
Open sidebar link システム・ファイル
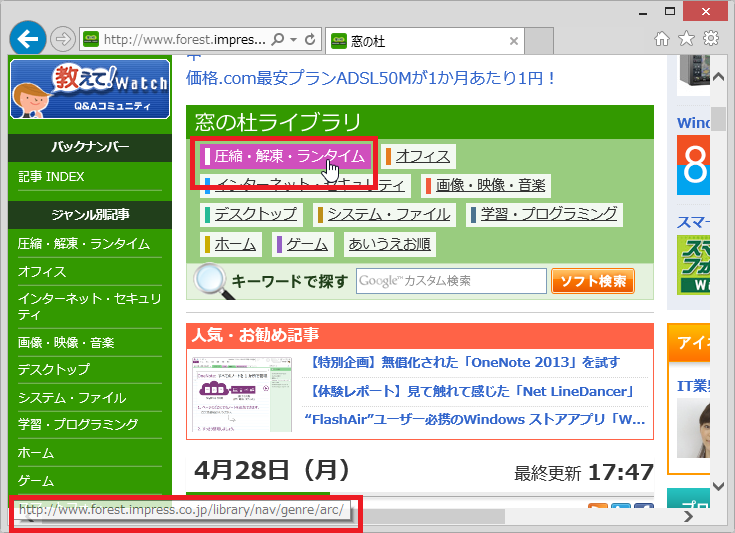point(72,398)
